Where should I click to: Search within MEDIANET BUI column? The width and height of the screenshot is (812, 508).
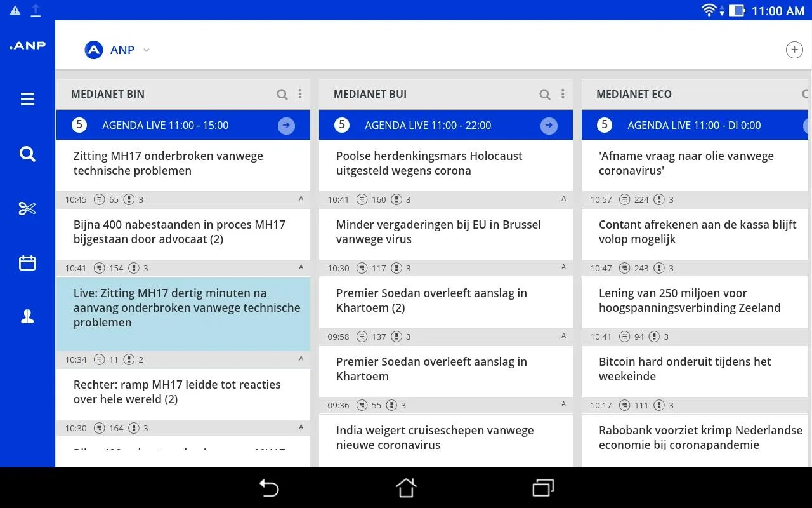(x=545, y=95)
